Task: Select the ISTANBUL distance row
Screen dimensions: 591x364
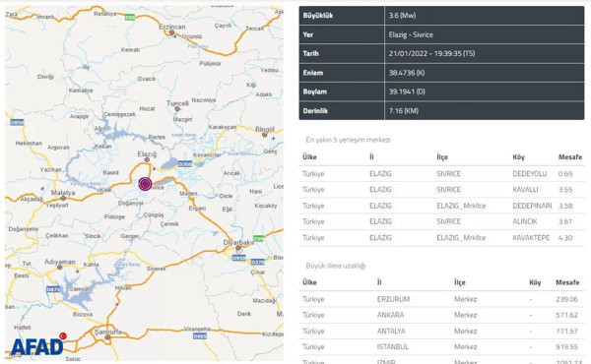Action: click(x=441, y=346)
